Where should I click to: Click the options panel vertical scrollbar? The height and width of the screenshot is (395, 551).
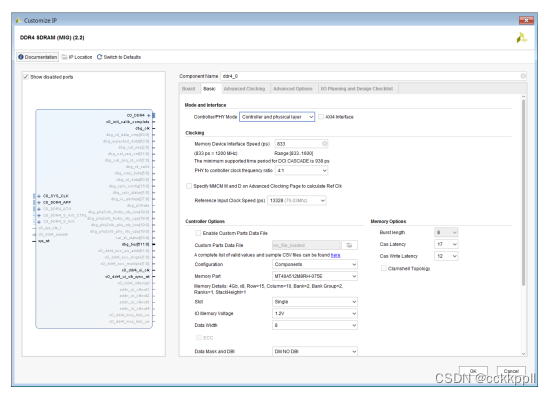(x=523, y=193)
